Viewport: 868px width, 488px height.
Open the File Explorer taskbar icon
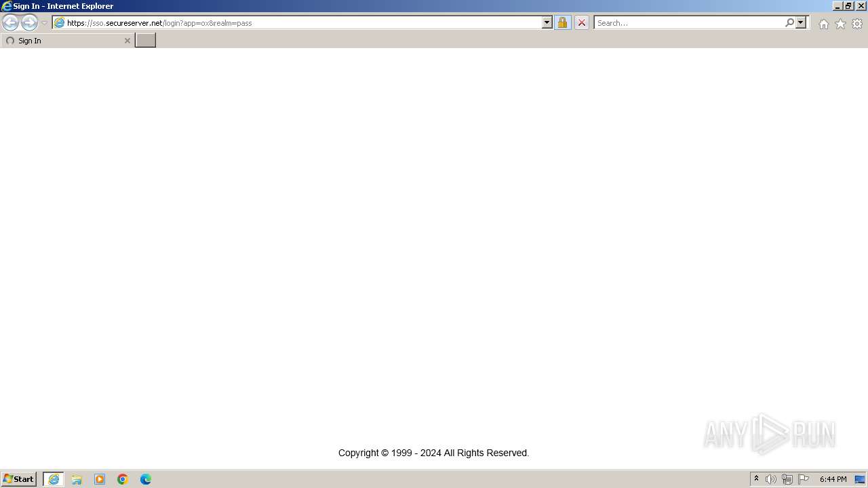click(77, 479)
